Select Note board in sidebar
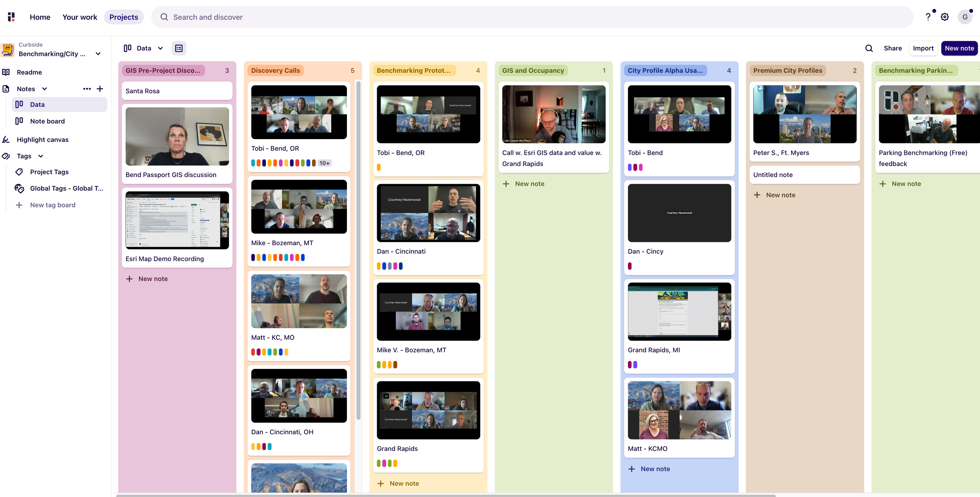The image size is (980, 497). (x=47, y=121)
